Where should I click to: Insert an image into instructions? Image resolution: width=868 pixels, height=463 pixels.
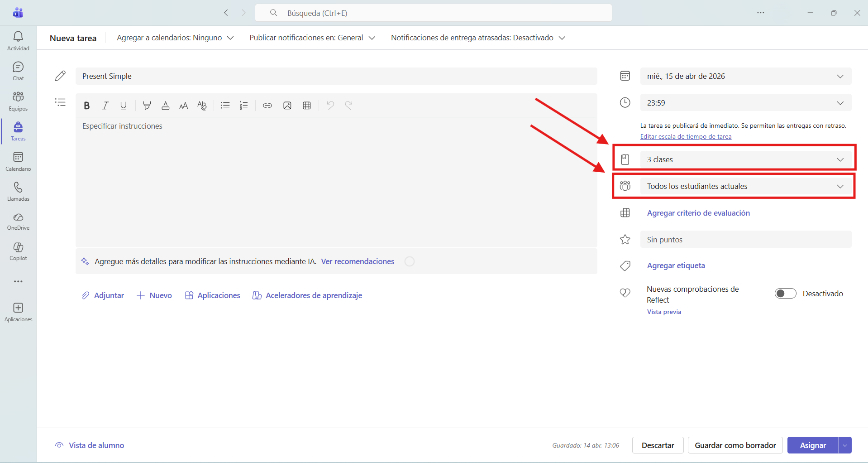pos(287,106)
